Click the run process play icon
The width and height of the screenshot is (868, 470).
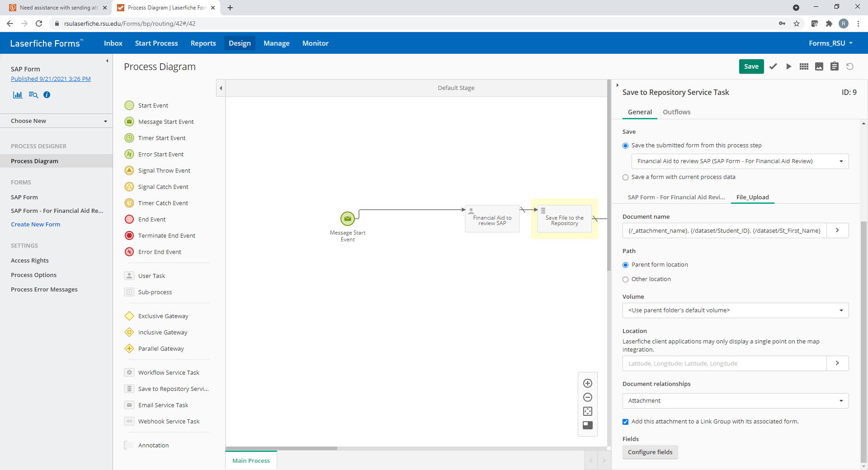[789, 66]
